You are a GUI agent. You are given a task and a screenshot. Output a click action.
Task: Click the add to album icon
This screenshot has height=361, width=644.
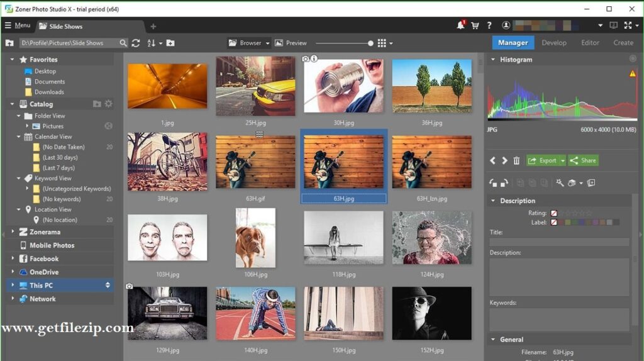click(x=591, y=183)
